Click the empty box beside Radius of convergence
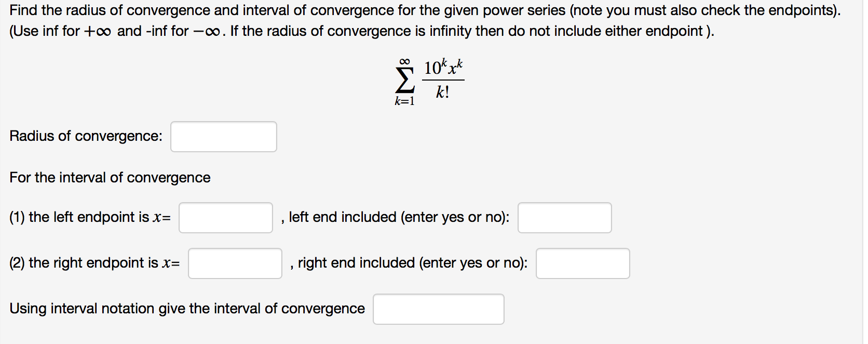 (224, 137)
